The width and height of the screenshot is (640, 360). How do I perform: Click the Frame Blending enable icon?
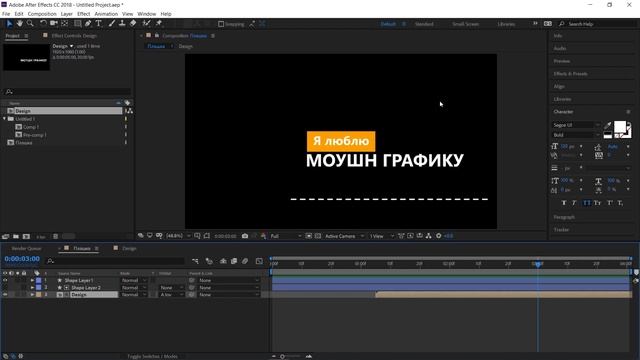coord(234,261)
